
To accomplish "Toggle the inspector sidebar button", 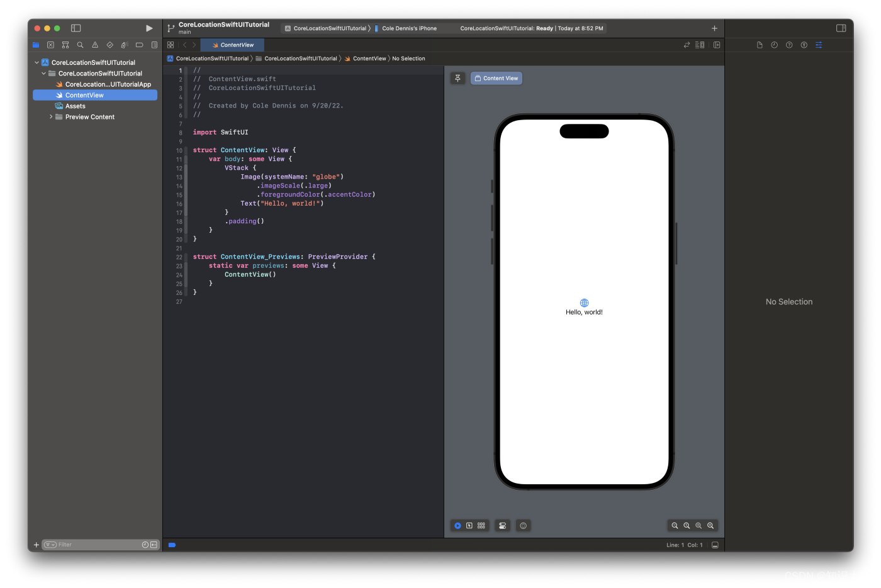I will coord(841,28).
